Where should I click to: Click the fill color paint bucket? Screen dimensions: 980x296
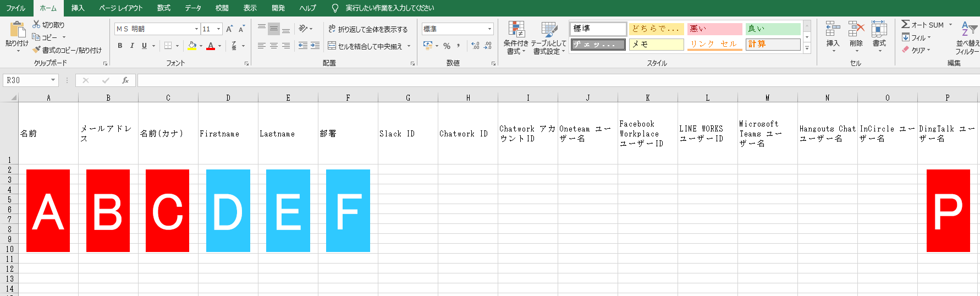(x=192, y=46)
